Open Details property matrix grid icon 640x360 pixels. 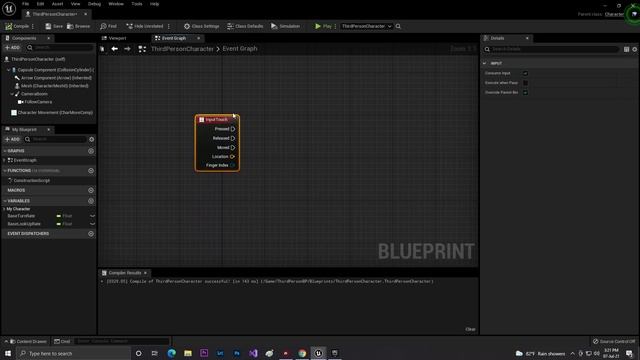[627, 49]
